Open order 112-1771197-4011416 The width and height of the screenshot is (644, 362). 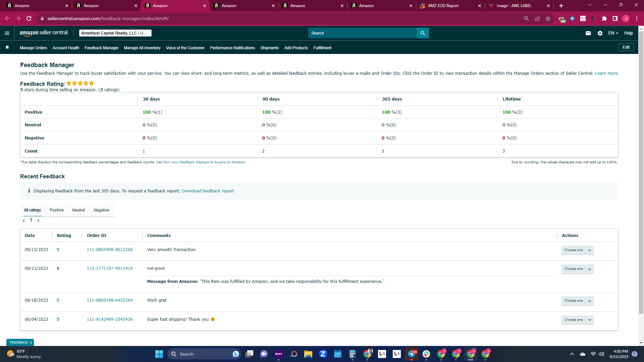click(110, 268)
